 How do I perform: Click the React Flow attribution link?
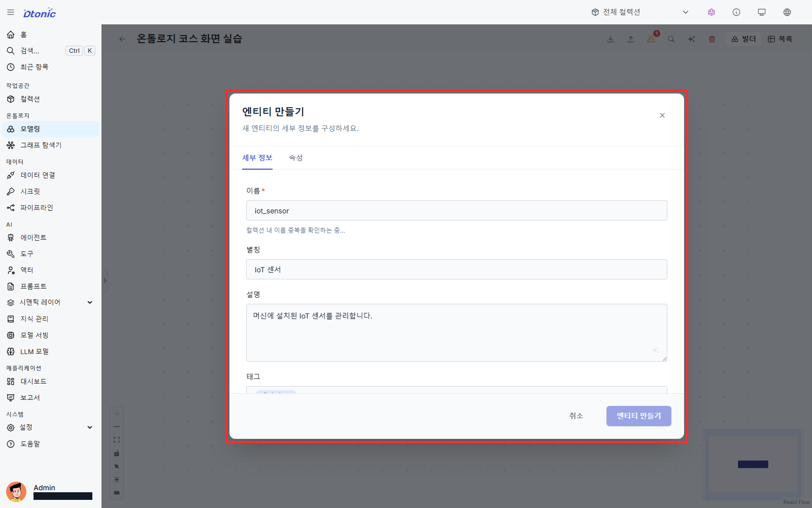click(x=796, y=502)
